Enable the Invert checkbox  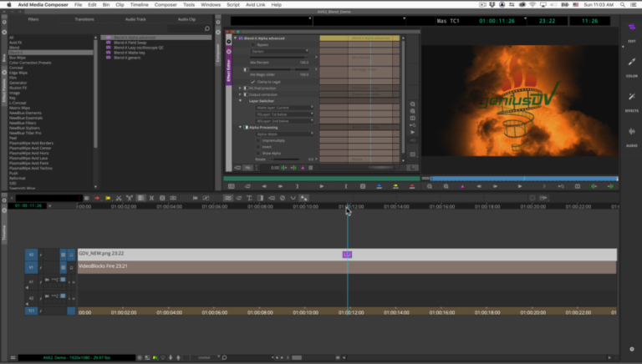pyautogui.click(x=258, y=147)
